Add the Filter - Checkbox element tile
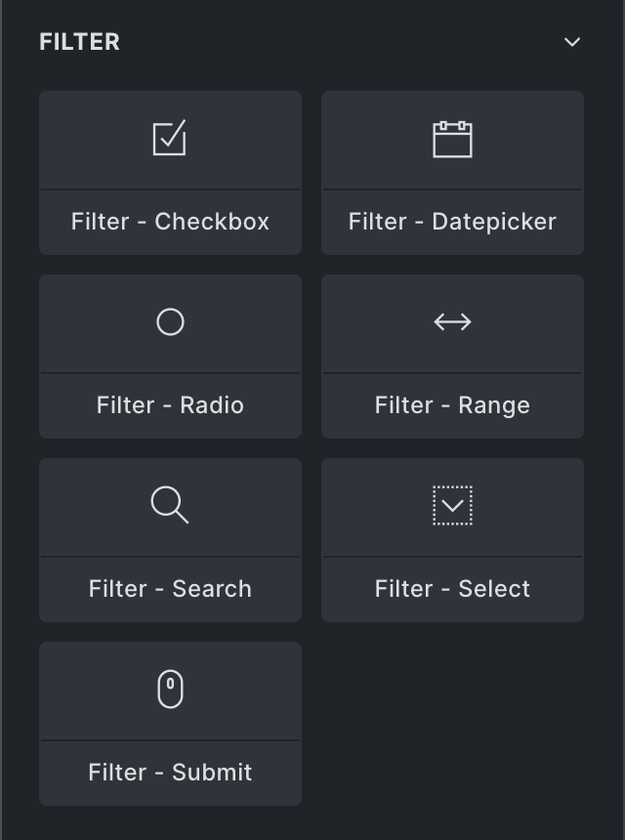The height and width of the screenshot is (840, 625). coord(170,173)
